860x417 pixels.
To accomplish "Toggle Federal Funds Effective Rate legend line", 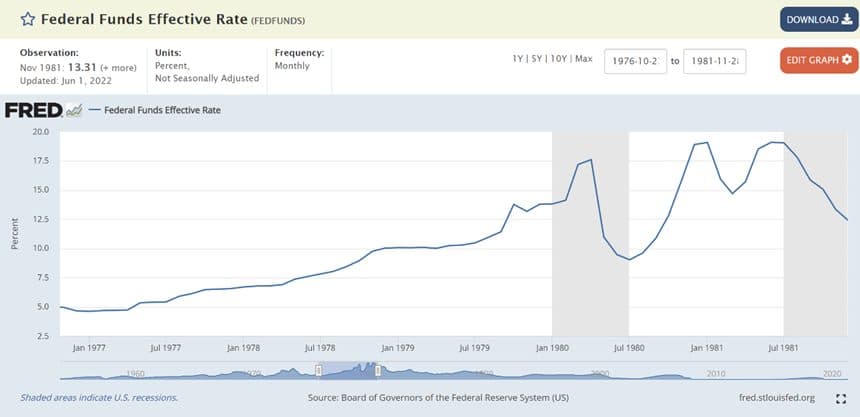I will 155,110.
